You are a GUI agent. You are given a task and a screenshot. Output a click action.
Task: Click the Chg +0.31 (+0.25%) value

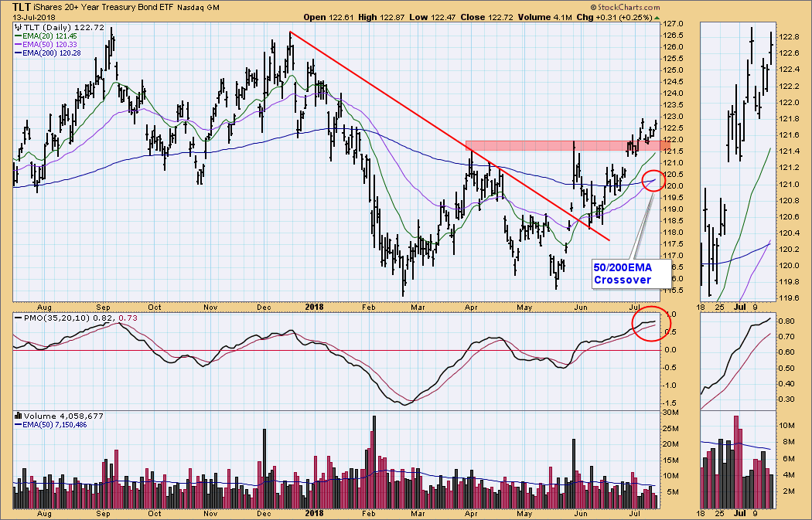point(615,17)
